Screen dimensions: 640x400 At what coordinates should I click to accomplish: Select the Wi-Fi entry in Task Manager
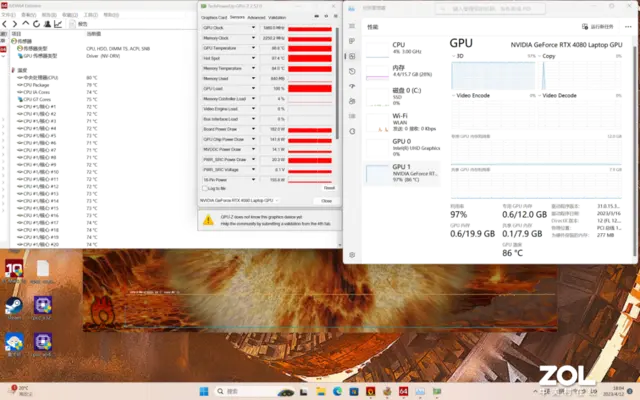402,122
